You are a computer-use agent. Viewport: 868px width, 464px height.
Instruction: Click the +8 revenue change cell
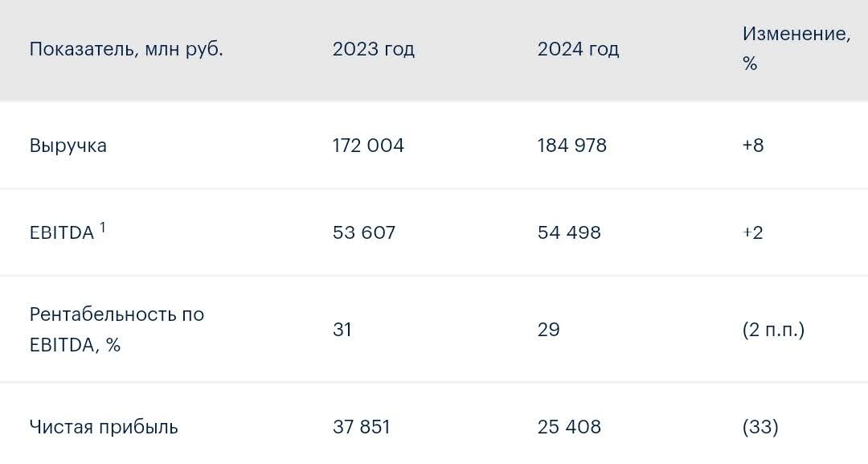coord(753,146)
